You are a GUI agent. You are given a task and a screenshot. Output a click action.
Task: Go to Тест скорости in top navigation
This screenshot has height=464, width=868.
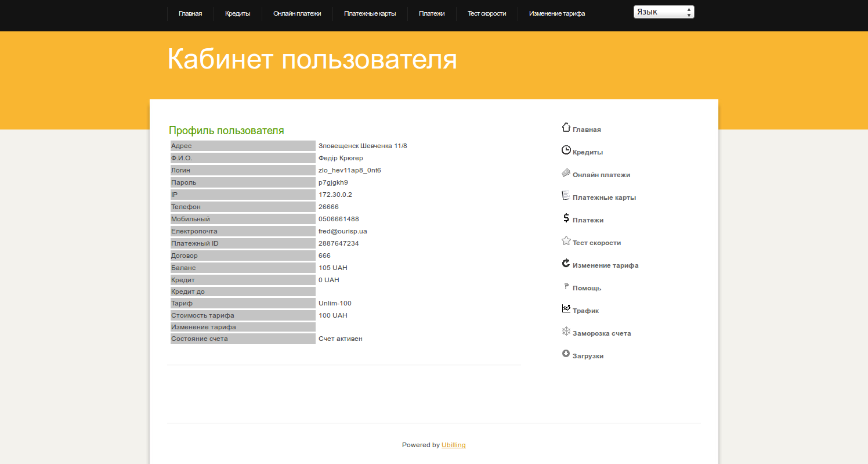pos(487,13)
